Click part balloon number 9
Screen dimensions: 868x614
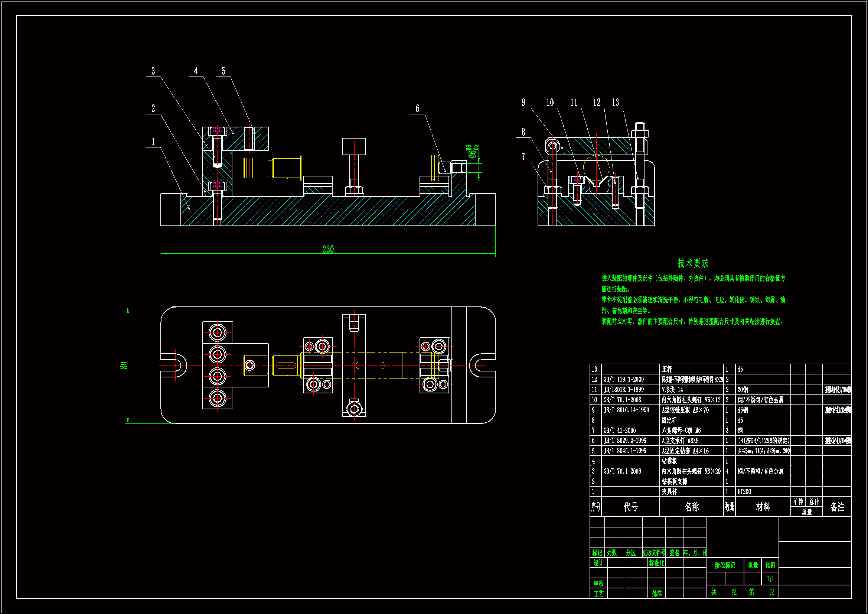[523, 103]
